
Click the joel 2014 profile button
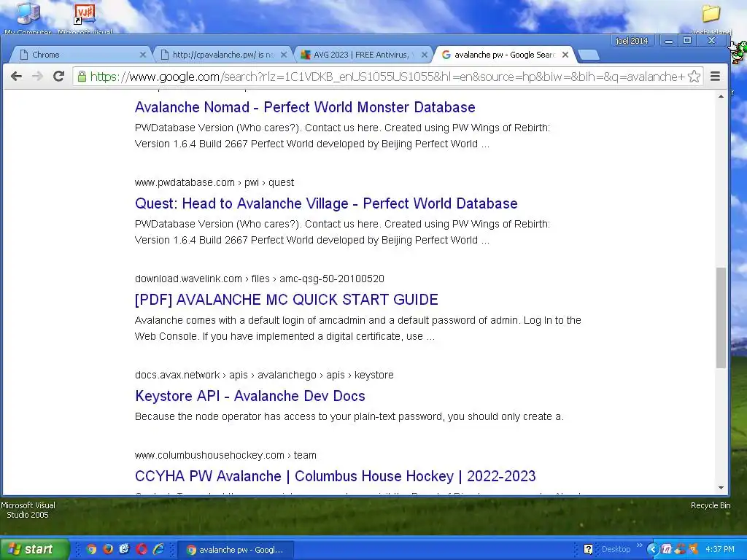coord(632,41)
